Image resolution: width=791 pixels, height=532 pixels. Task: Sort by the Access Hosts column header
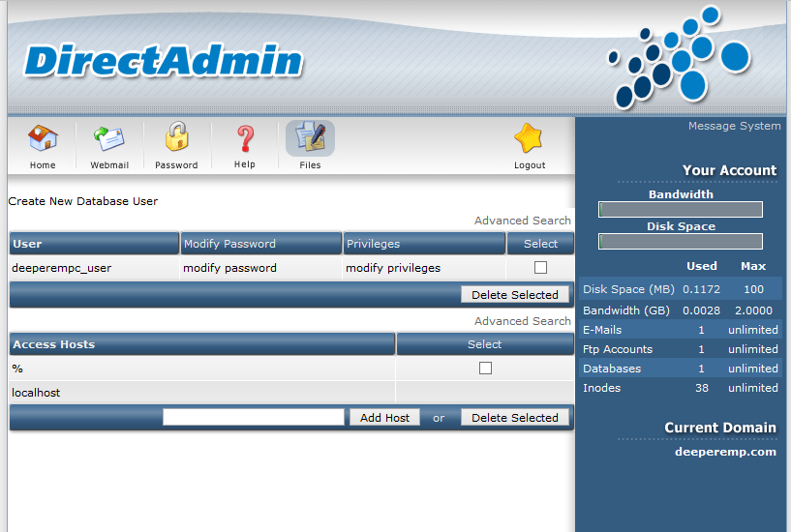[x=202, y=344]
